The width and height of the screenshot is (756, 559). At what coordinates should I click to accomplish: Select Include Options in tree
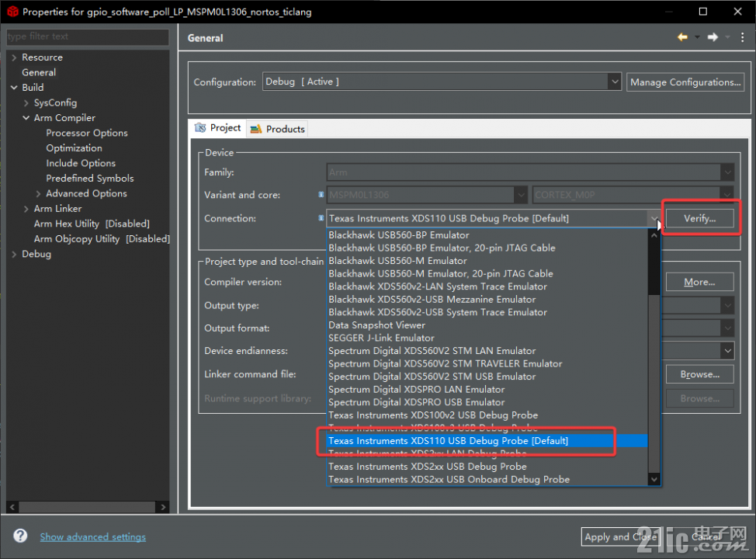point(81,163)
